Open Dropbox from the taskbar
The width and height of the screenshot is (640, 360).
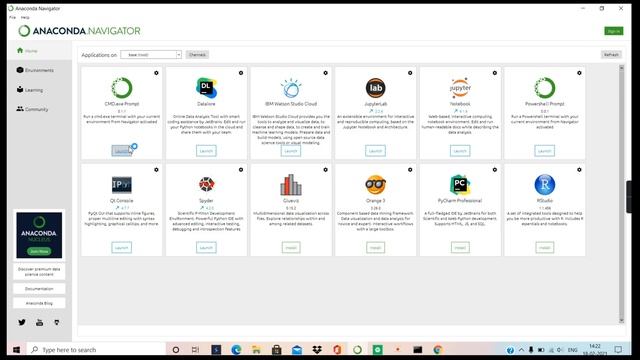[317, 350]
